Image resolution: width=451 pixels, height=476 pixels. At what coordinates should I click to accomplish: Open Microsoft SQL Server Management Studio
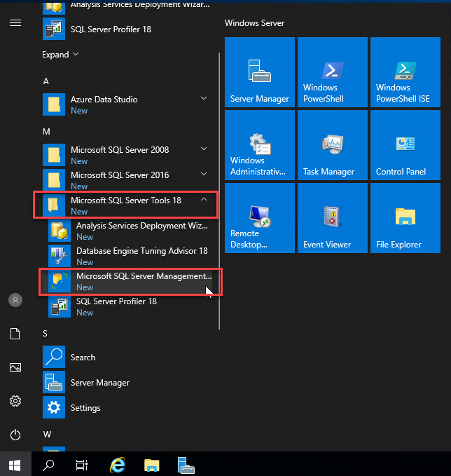click(130, 281)
